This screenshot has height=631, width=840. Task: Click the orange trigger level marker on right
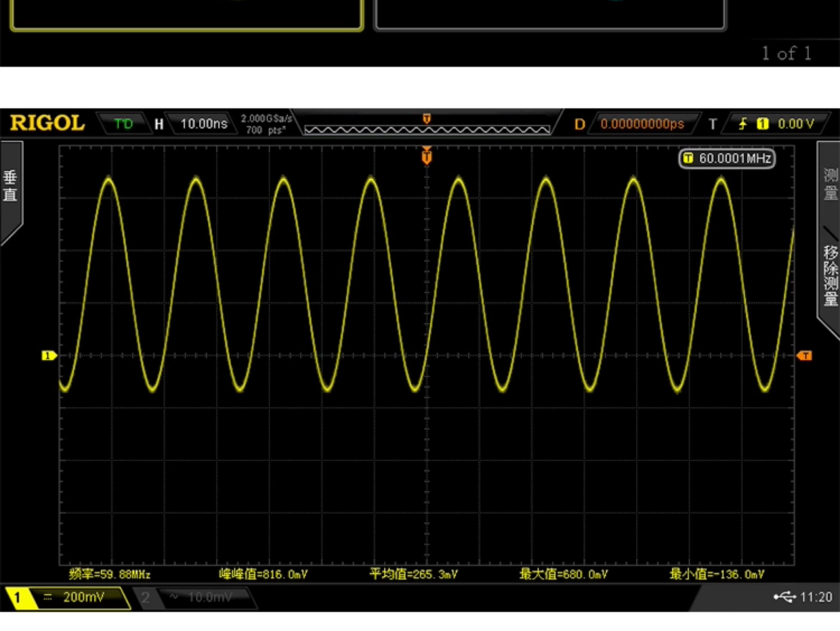click(804, 355)
